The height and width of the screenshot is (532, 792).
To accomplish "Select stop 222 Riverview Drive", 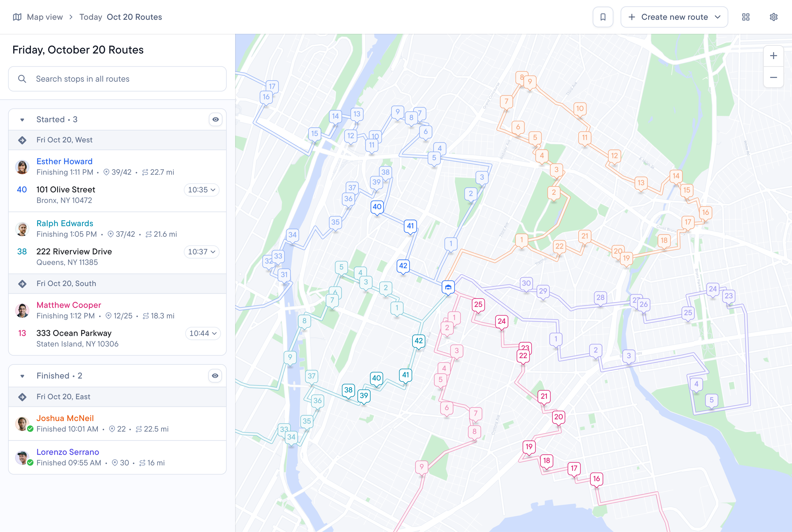I will tap(74, 252).
